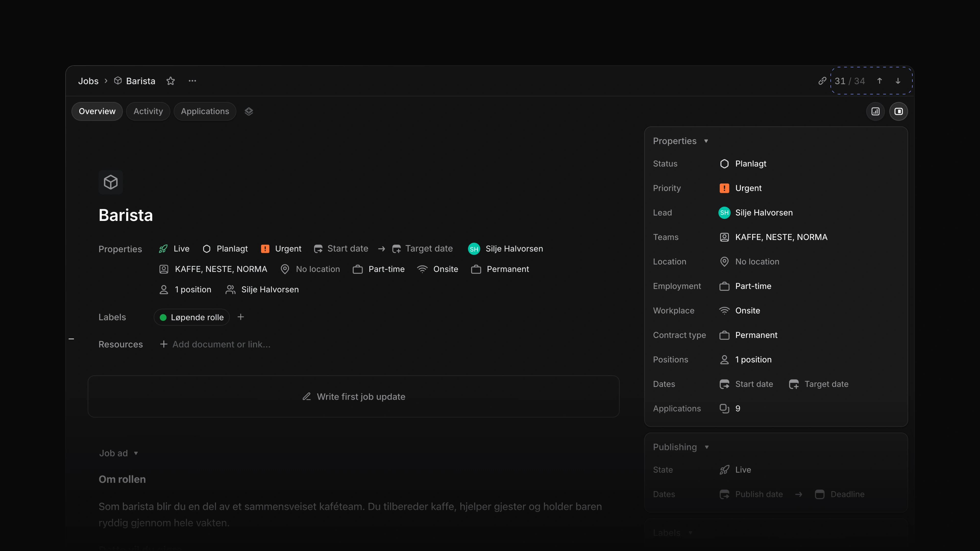The image size is (980, 551).
Task: Switch to the Overview tab
Action: [x=97, y=111]
